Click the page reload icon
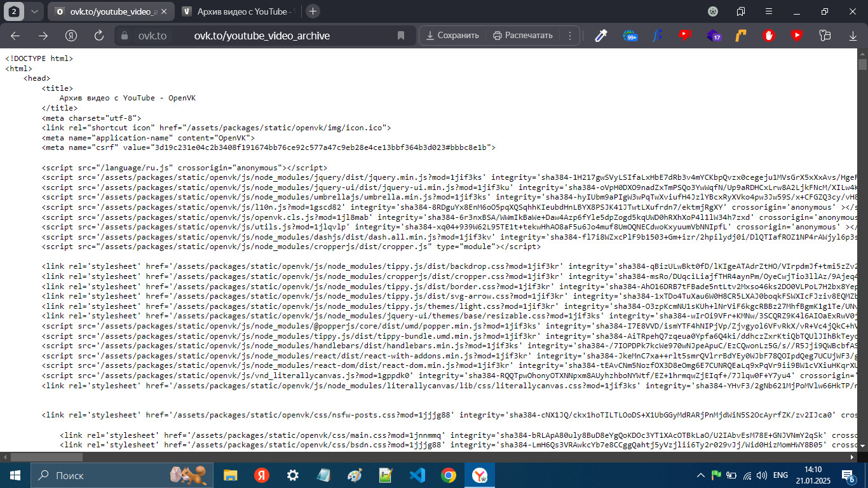The height and width of the screenshot is (488, 868). point(99,36)
